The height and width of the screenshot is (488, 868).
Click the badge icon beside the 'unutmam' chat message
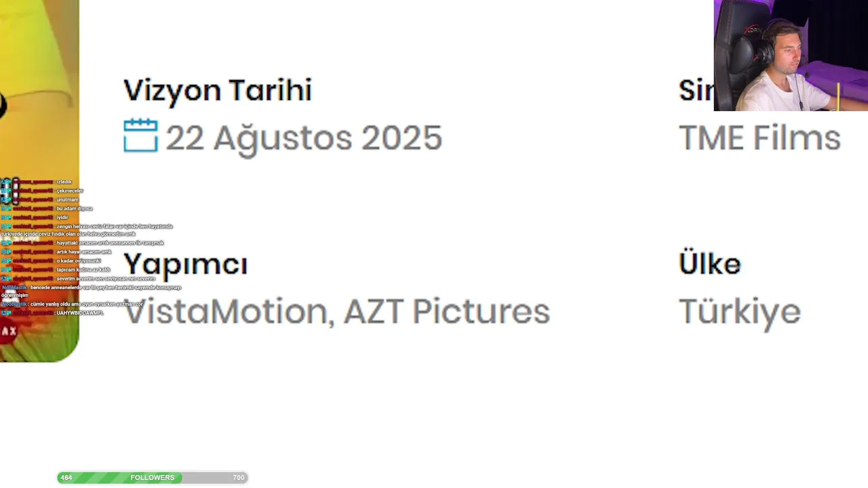click(6, 200)
